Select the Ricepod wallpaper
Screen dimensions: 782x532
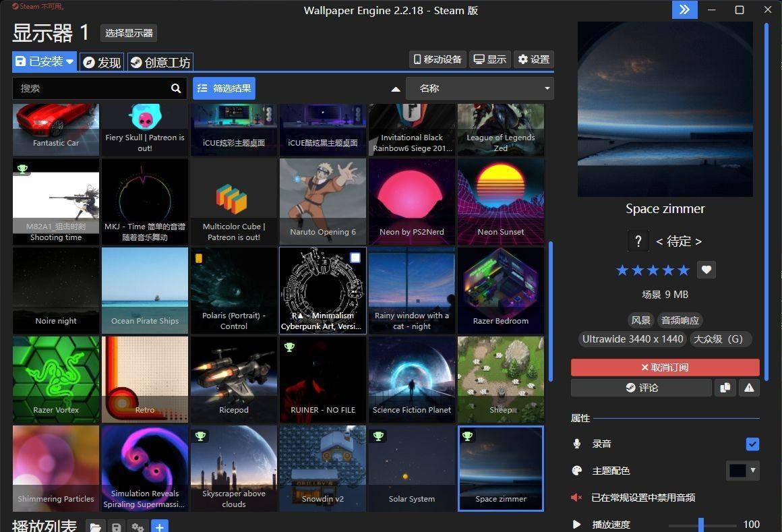pos(234,380)
